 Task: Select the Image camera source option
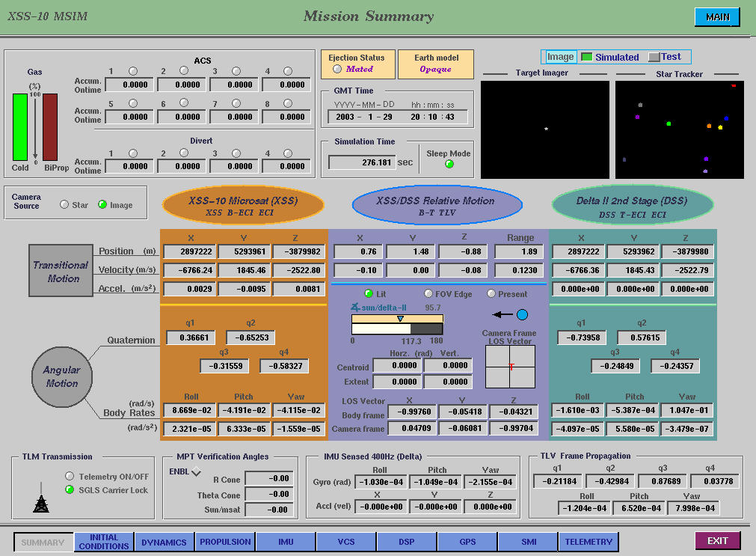coord(102,204)
